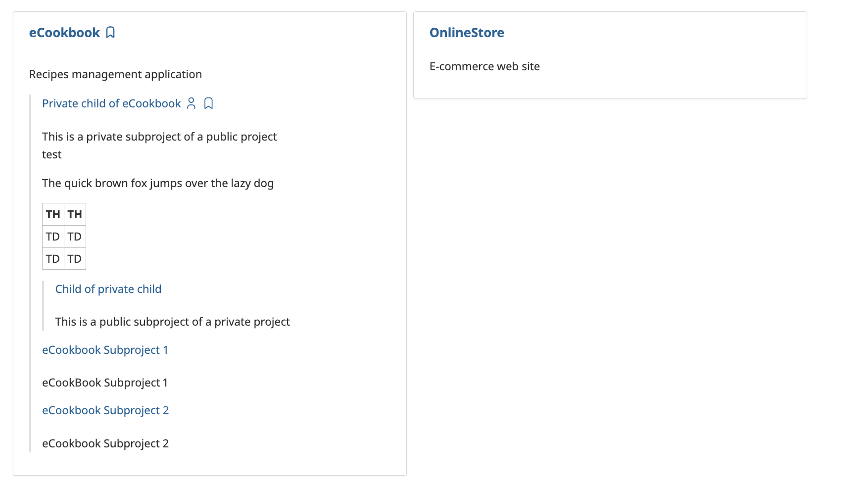868x485 pixels.
Task: Click the bookmark icon beside eCookbook title
Action: pyautogui.click(x=110, y=33)
